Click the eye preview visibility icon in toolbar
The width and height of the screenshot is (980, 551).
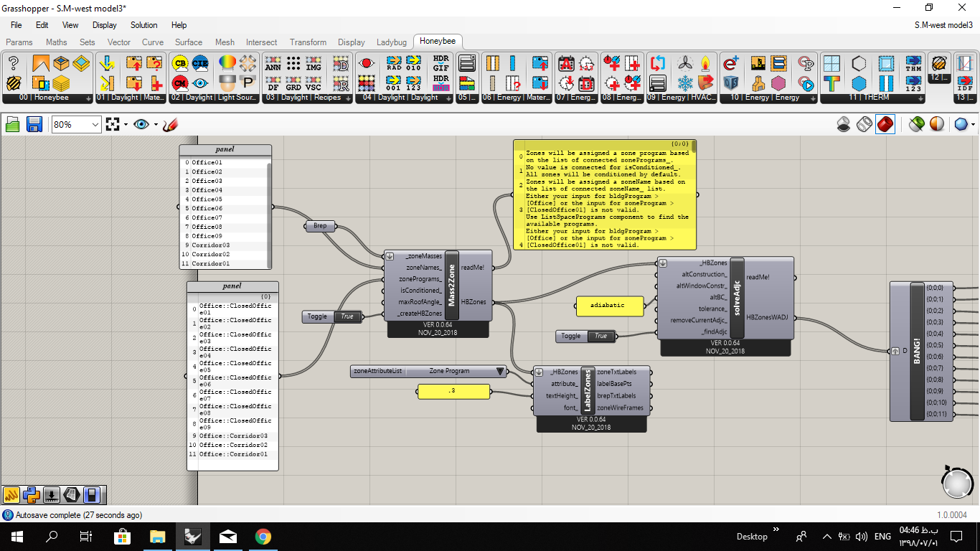pyautogui.click(x=141, y=125)
